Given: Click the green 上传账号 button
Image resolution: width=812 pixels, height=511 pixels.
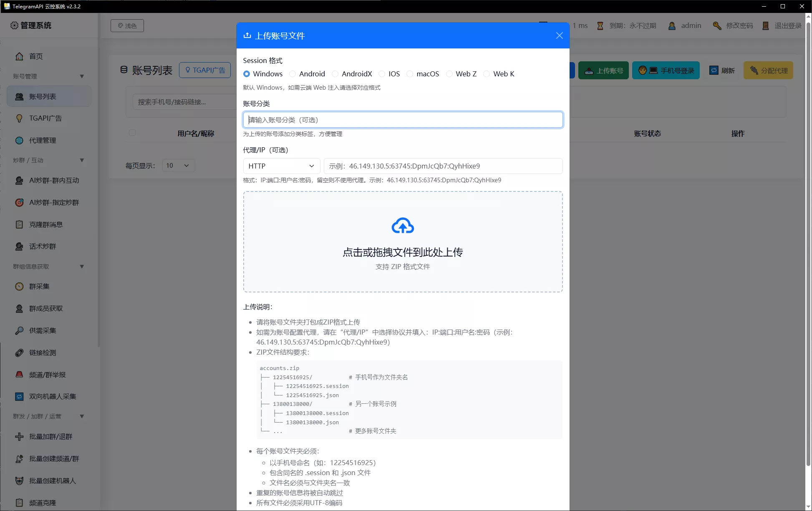Looking at the screenshot, I should point(603,70).
